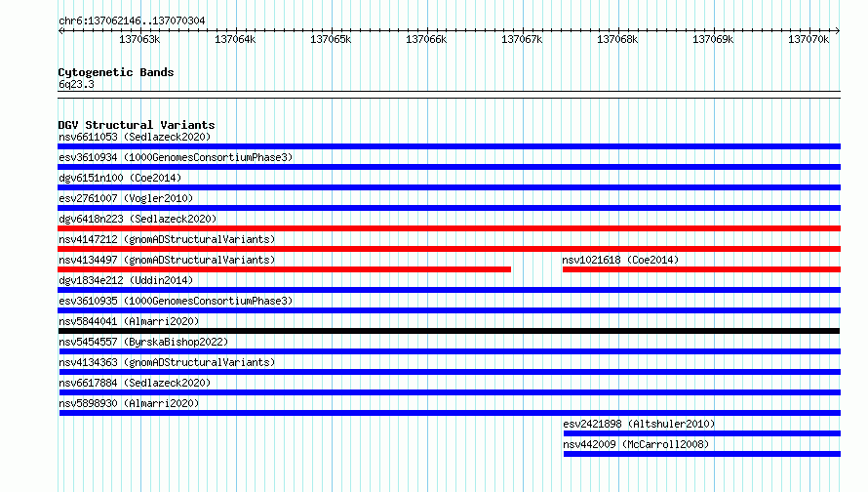Click the ruler's left arrowhead
This screenshot has height=492, width=868.
tap(60, 30)
